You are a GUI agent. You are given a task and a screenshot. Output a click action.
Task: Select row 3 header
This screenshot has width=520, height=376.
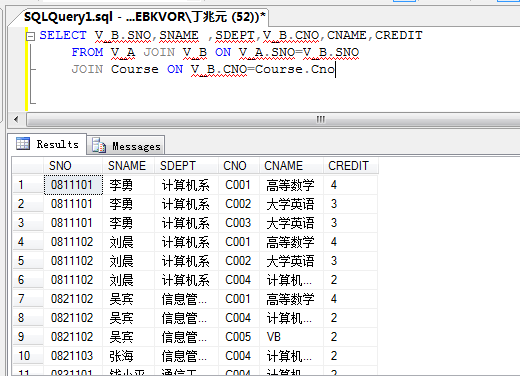[28, 223]
